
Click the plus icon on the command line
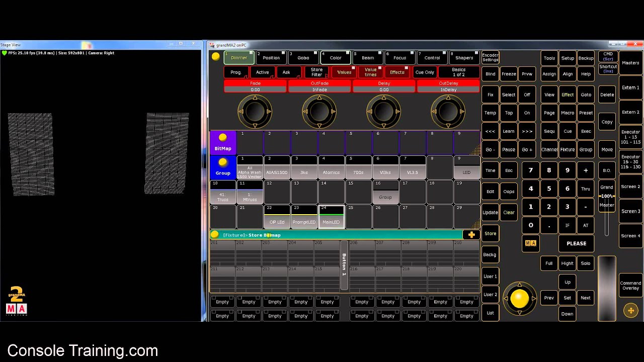pos(471,235)
